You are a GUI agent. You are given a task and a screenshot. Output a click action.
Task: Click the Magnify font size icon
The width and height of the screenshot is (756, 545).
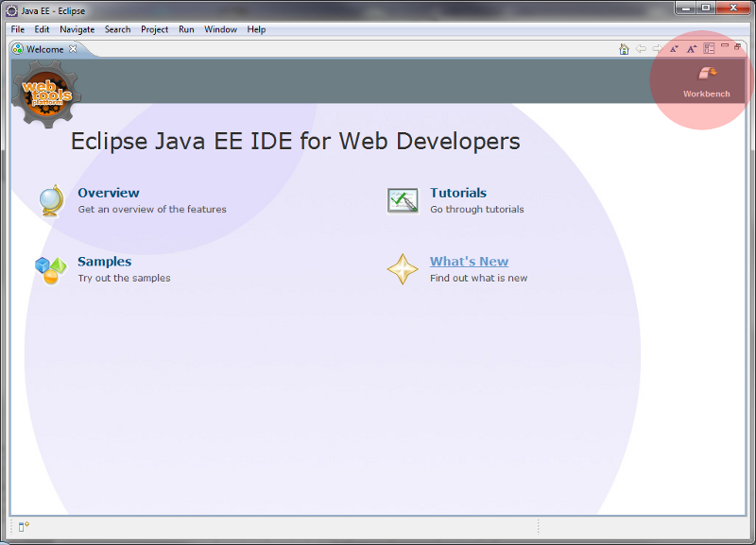[x=691, y=49]
